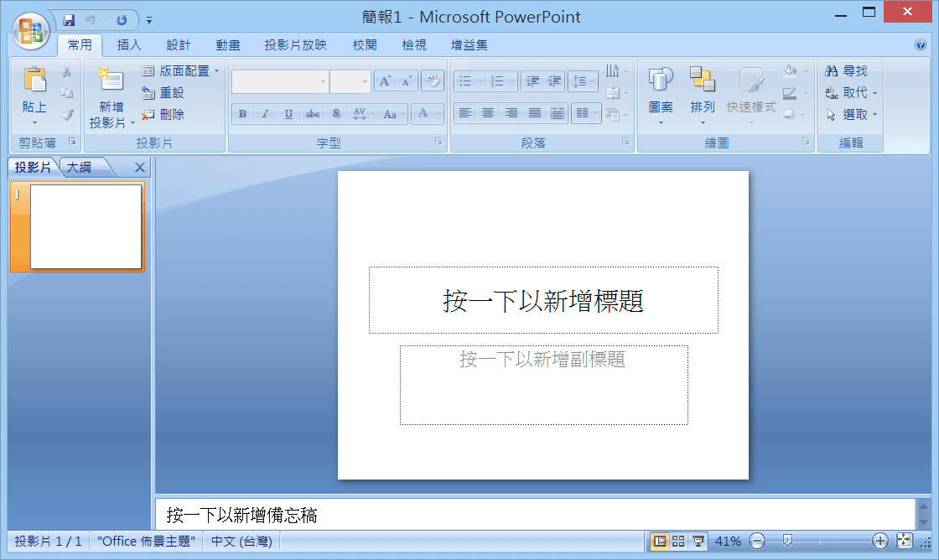This screenshot has height=560, width=939.
Task: Click Shrink Font icon
Action: coord(407,80)
